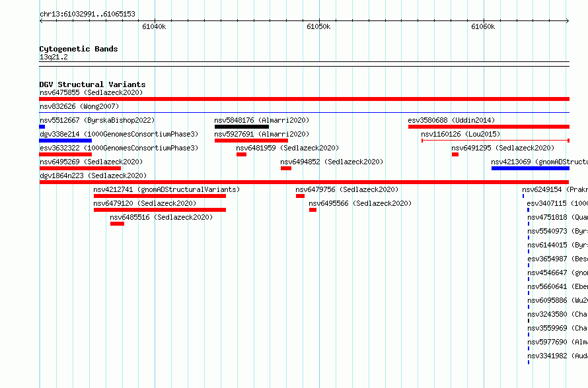Open nsv5927691 (Almarri2020) label
588x388 pixels.
click(x=262, y=134)
